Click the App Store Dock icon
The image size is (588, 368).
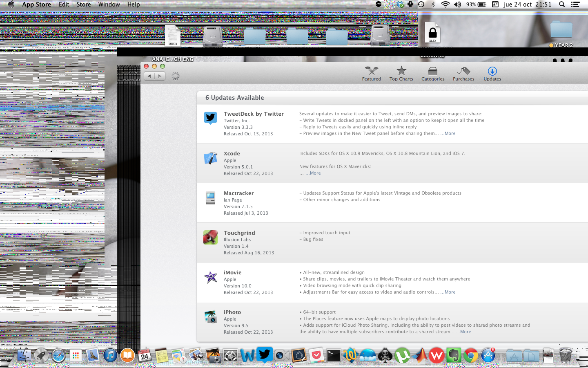[488, 355]
